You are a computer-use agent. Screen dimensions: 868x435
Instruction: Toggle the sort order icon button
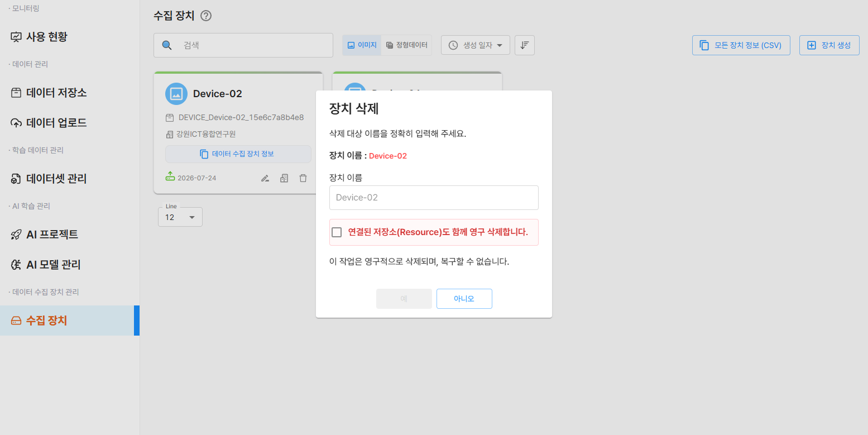point(525,45)
